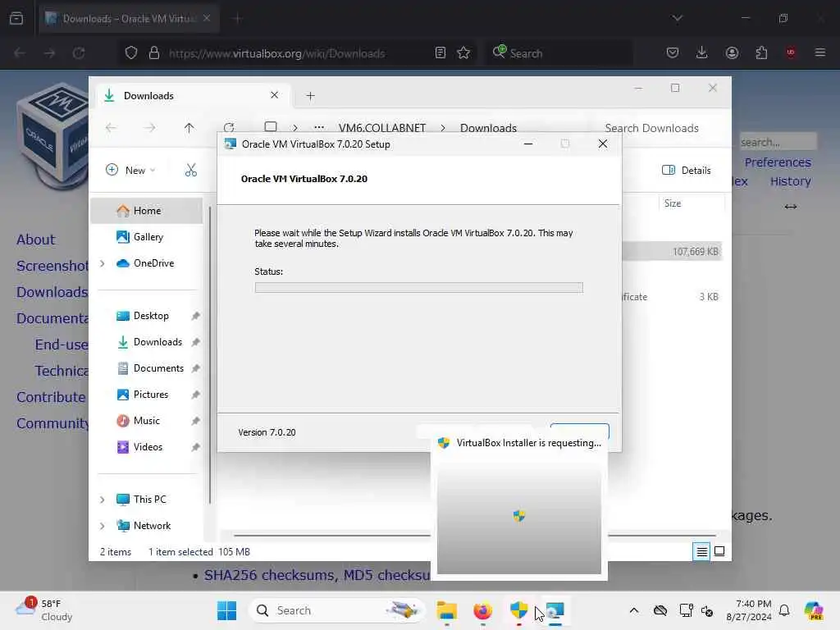Open the Preferences link on VirtualBox site
840x630 pixels.
pyautogui.click(x=778, y=162)
